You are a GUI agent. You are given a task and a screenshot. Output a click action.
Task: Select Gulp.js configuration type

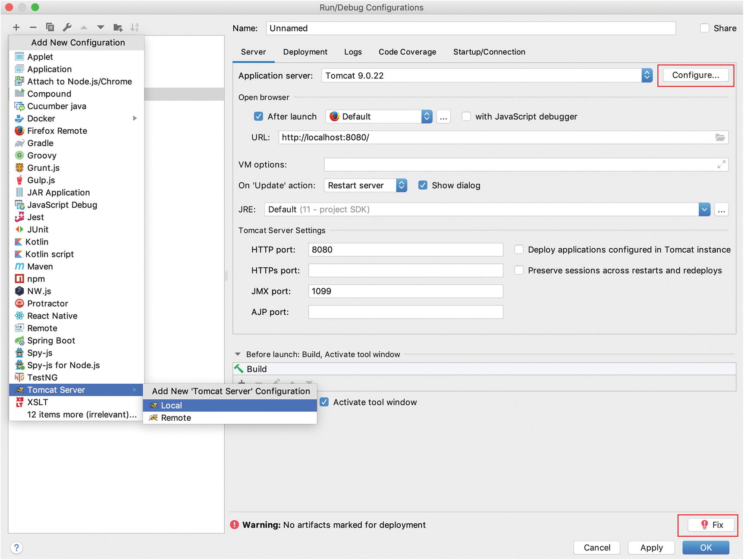(x=76, y=180)
